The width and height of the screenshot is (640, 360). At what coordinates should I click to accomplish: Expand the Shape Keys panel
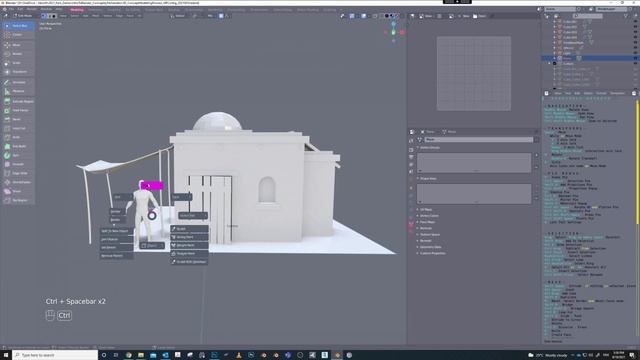428,178
